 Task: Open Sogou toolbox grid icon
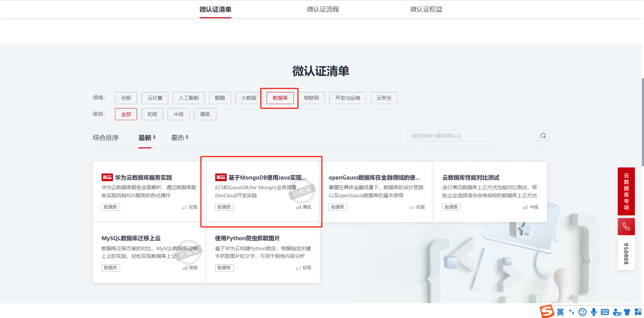coord(638,312)
